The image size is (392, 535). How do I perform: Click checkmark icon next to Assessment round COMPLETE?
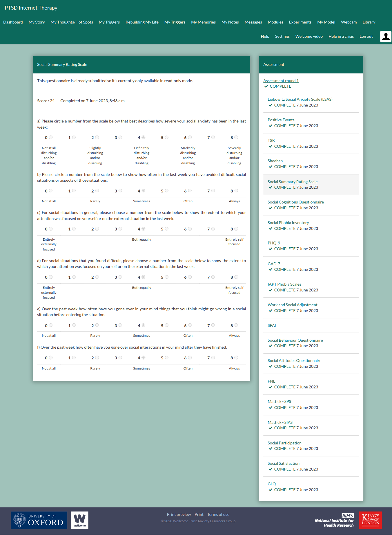pos(266,86)
